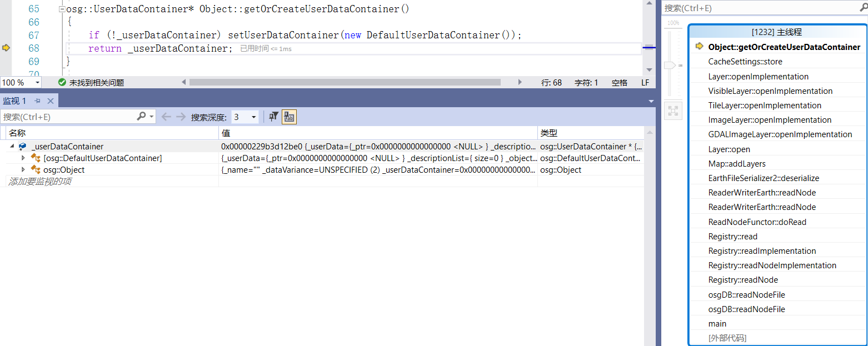Click the editor vertical scrollbar up arrow
This screenshot has height=346, width=868.
(x=649, y=4)
